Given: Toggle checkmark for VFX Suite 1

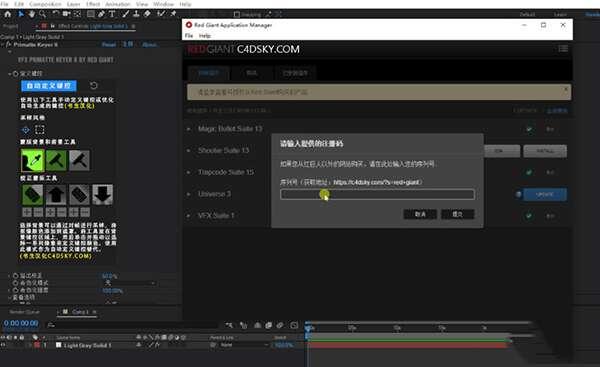Looking at the screenshot, I should point(529,216).
